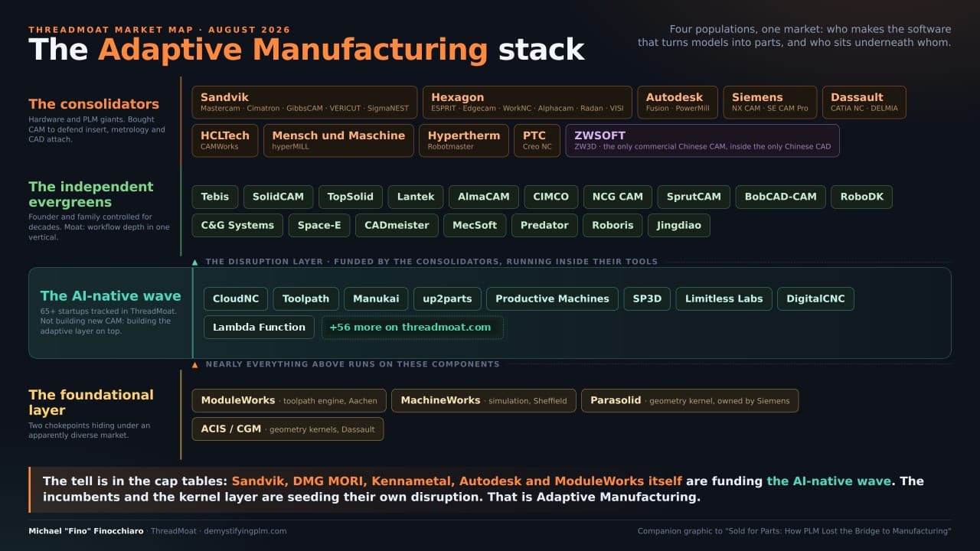
Task: Click the SolidCAM chip
Action: click(x=279, y=197)
